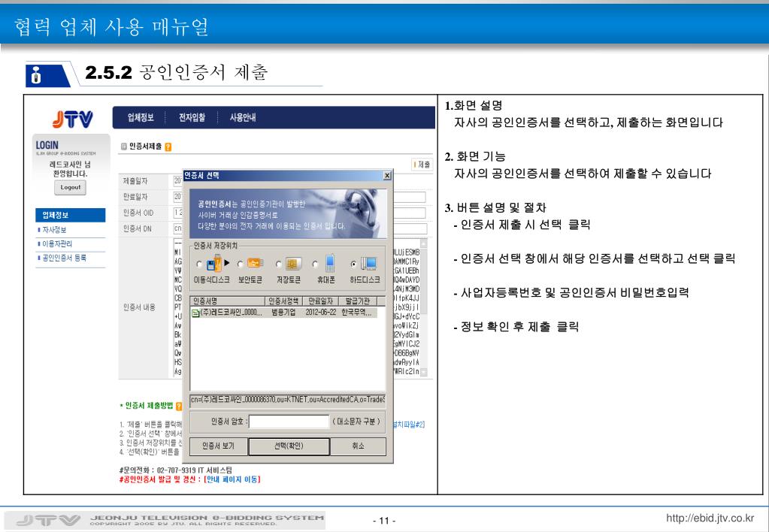Open the 업체정보 sidebar section header

pos(71,215)
